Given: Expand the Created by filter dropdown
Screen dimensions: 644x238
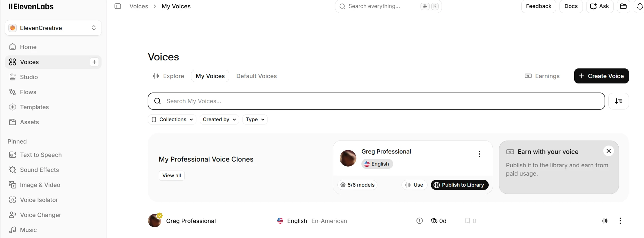Looking at the screenshot, I should 219,120.
